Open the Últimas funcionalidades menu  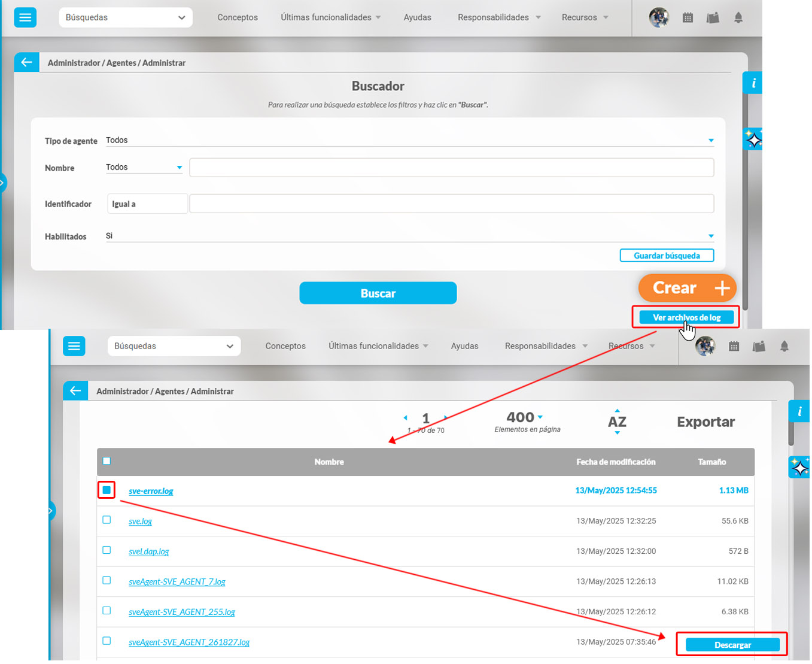pos(330,17)
